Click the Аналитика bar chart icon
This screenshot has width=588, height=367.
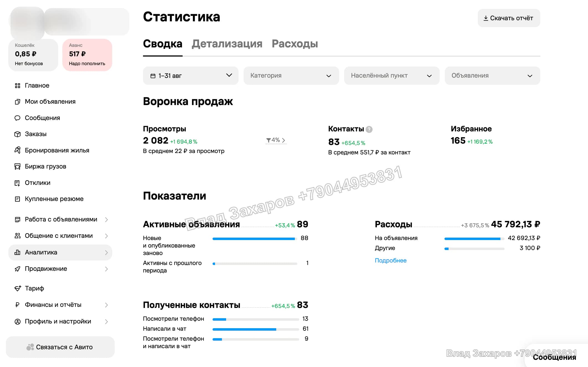click(17, 252)
